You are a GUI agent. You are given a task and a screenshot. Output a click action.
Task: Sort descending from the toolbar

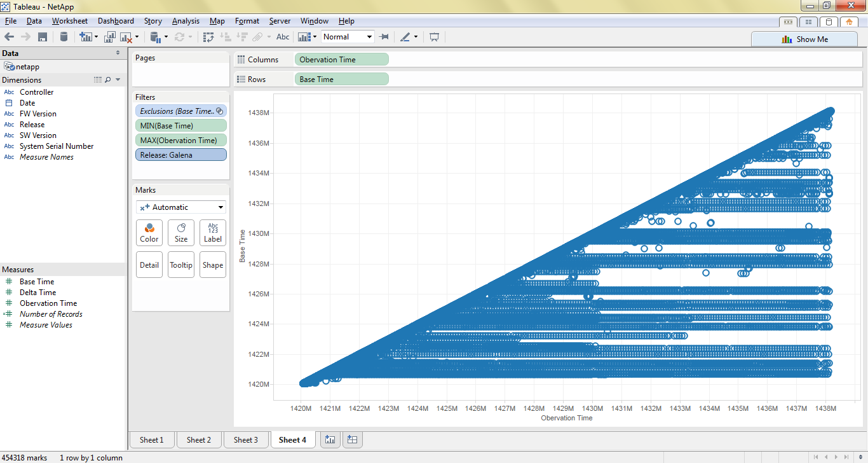coord(241,37)
